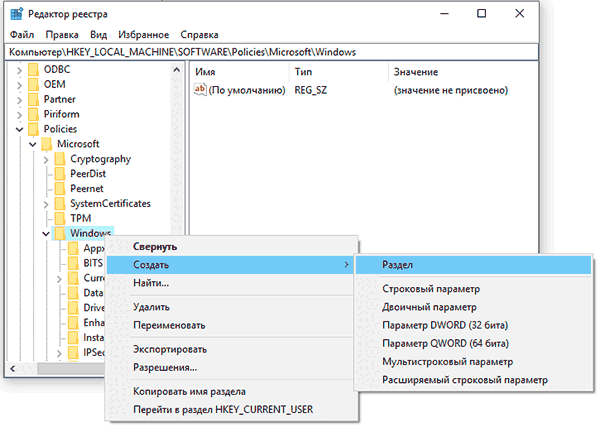600x432 pixels.
Task: Open the Правка menu
Action: click(62, 35)
